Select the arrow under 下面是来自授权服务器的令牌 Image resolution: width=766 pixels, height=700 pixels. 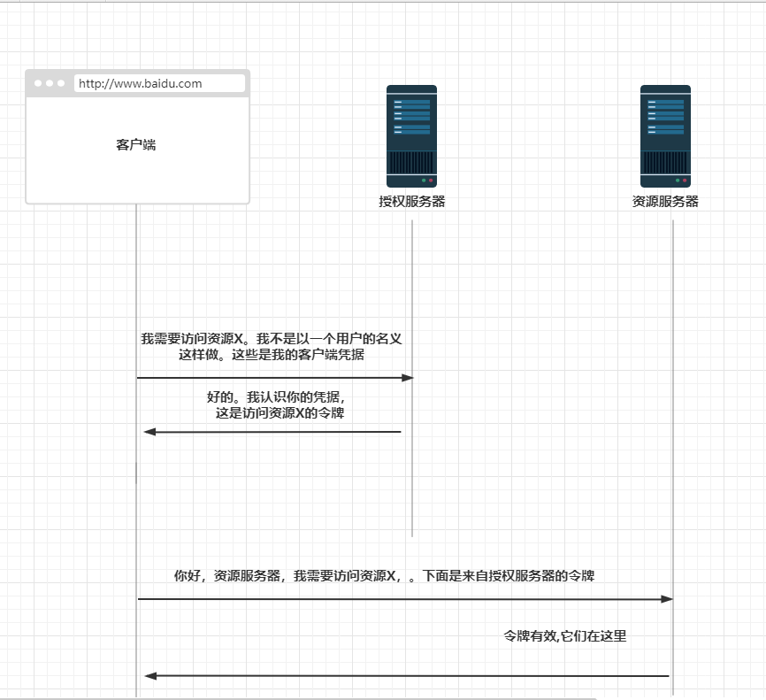[405, 599]
